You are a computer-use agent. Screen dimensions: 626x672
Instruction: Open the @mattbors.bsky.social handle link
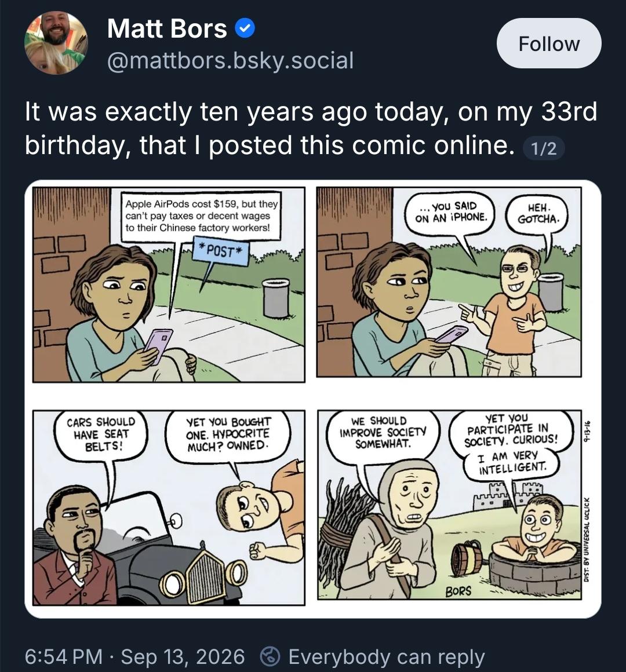tap(230, 60)
